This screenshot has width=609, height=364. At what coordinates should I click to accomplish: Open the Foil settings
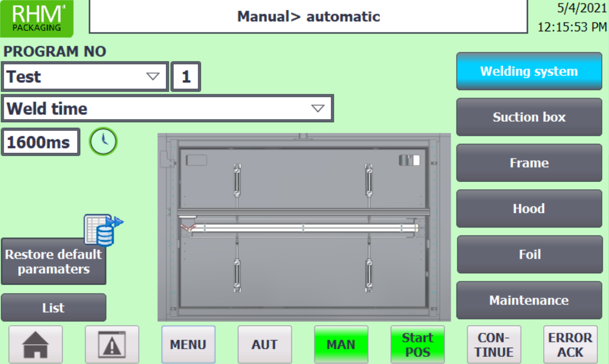tap(529, 255)
